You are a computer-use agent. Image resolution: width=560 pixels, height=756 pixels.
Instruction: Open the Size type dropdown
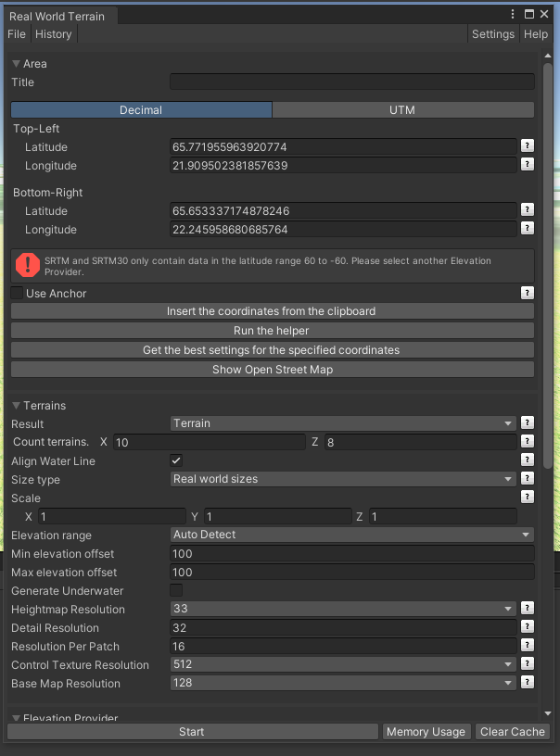tap(343, 479)
